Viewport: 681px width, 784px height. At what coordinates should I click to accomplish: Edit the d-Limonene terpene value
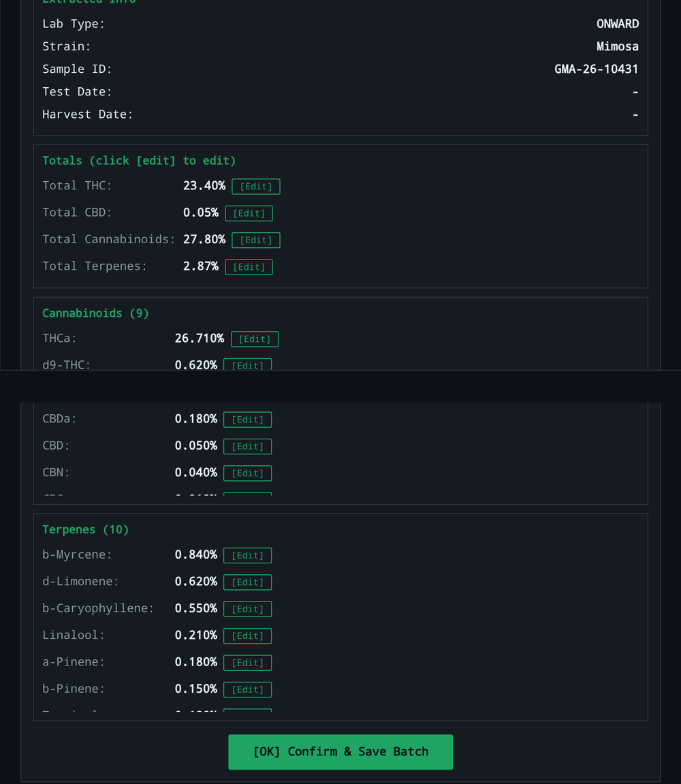pos(247,582)
